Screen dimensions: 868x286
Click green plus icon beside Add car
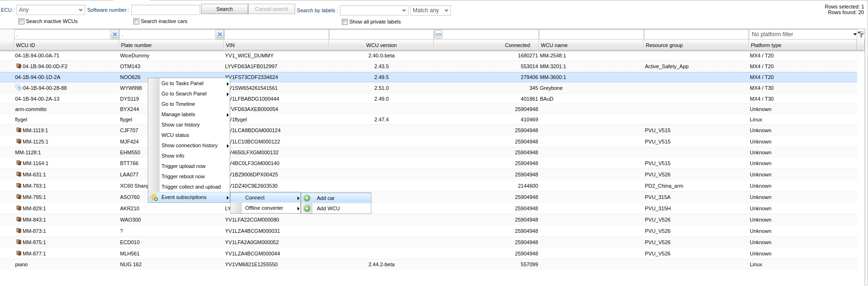click(307, 198)
